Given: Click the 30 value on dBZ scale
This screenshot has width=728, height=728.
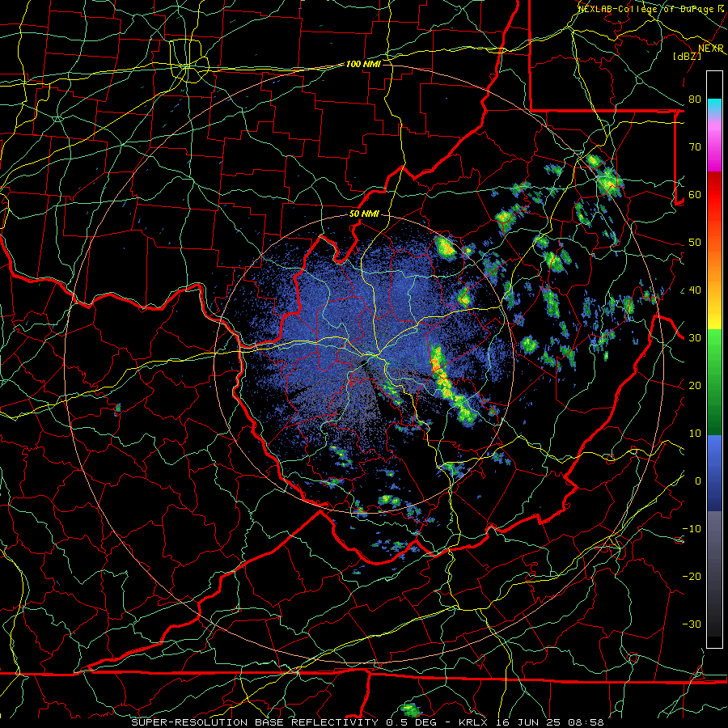Looking at the screenshot, I should point(695,338).
